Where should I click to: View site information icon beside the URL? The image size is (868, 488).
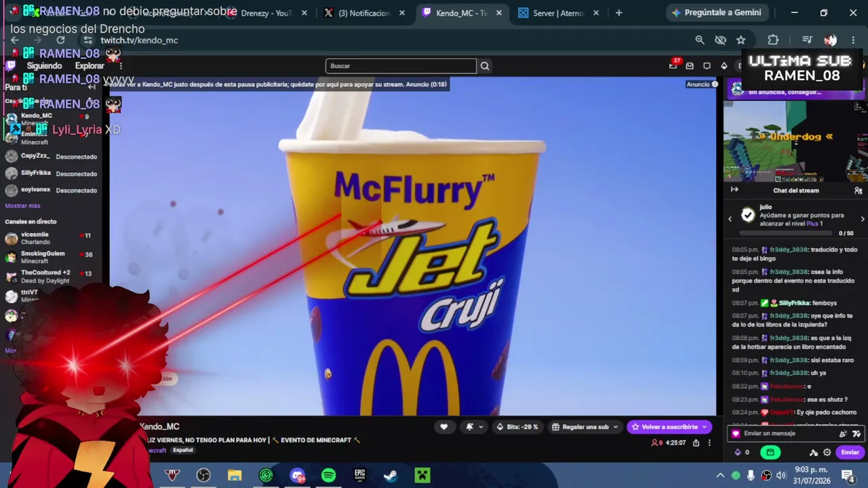click(87, 40)
